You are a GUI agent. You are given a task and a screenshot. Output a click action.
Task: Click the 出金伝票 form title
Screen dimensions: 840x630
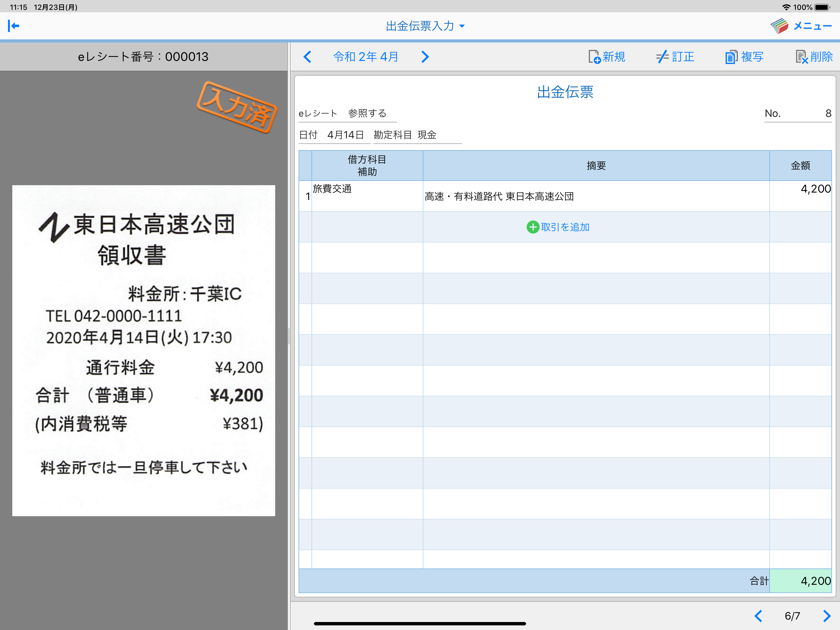565,92
